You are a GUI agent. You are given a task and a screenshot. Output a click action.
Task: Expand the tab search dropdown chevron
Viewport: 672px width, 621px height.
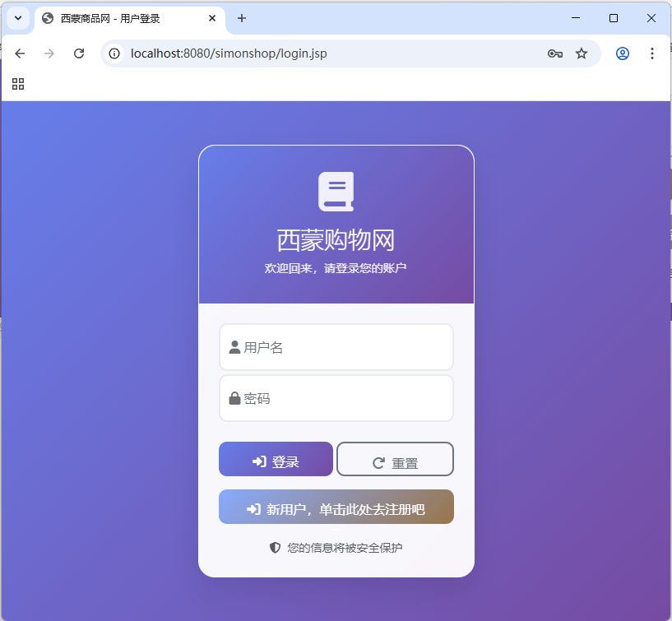[18, 18]
